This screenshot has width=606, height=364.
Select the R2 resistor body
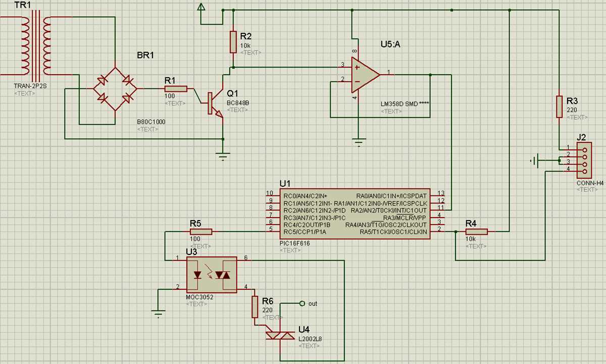point(233,42)
